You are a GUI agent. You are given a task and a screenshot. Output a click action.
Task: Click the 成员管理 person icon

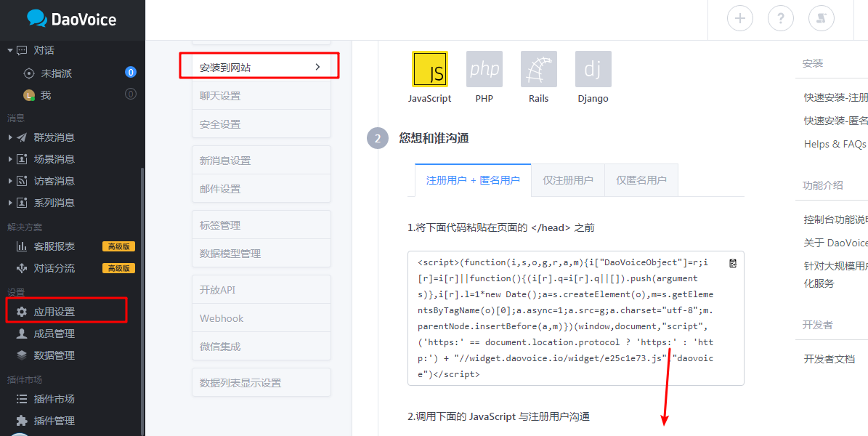(x=22, y=334)
